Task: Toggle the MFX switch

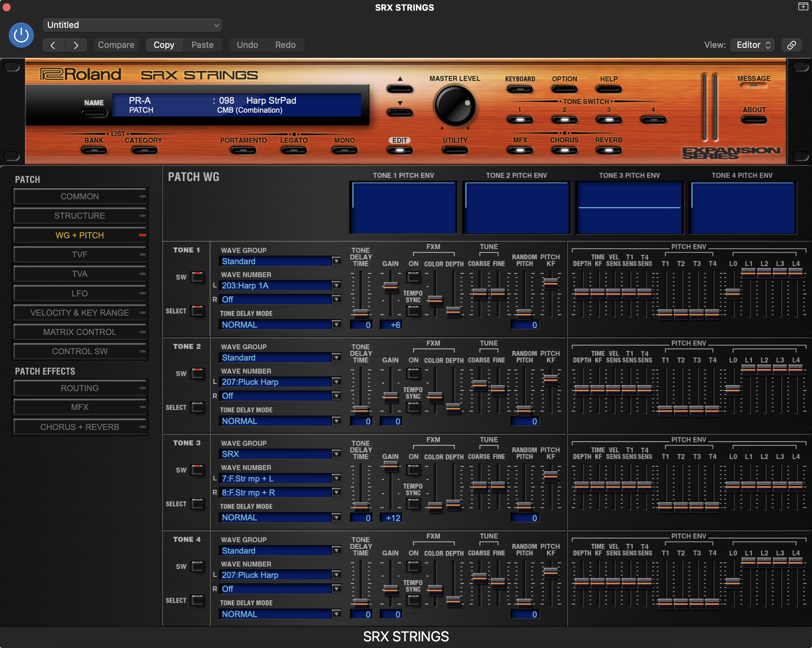Action: point(520,151)
